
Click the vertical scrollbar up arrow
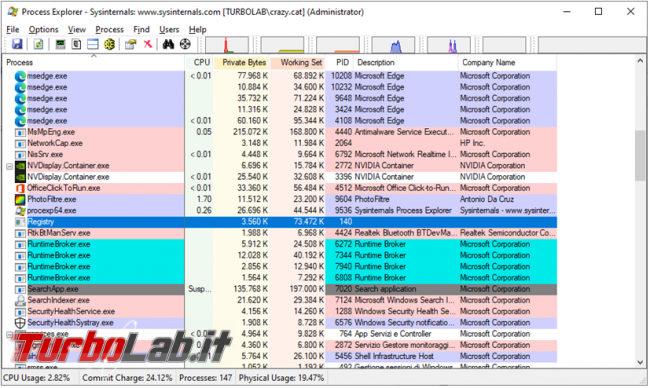coord(640,61)
